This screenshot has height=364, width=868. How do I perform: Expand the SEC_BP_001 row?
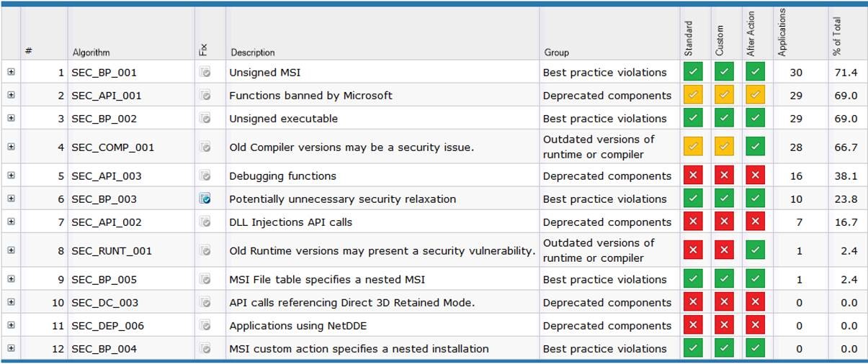pos(11,73)
